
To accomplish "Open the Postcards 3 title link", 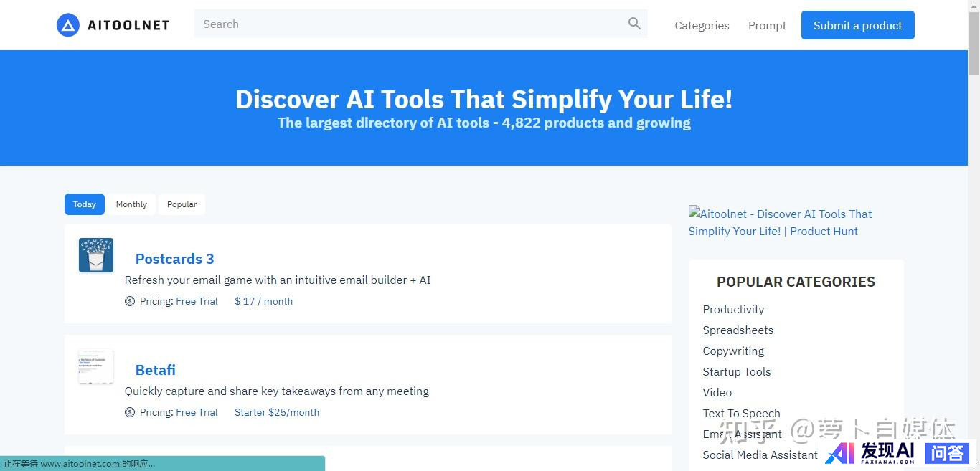I will [x=174, y=259].
